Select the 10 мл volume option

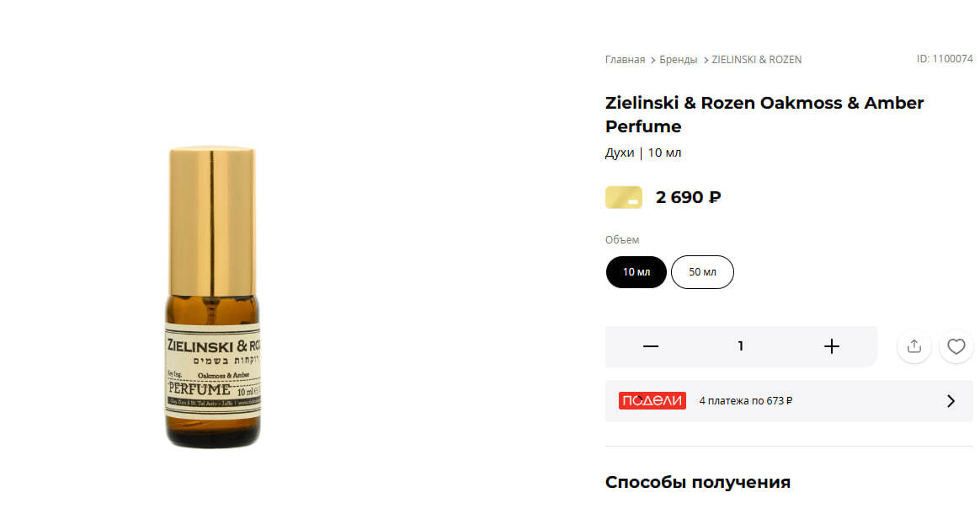(x=636, y=272)
